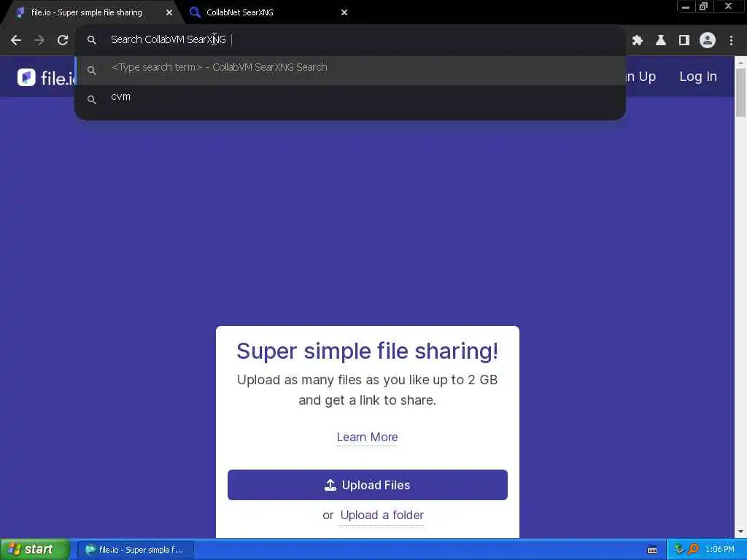
Task: Open the user profile avatar
Action: (x=708, y=40)
